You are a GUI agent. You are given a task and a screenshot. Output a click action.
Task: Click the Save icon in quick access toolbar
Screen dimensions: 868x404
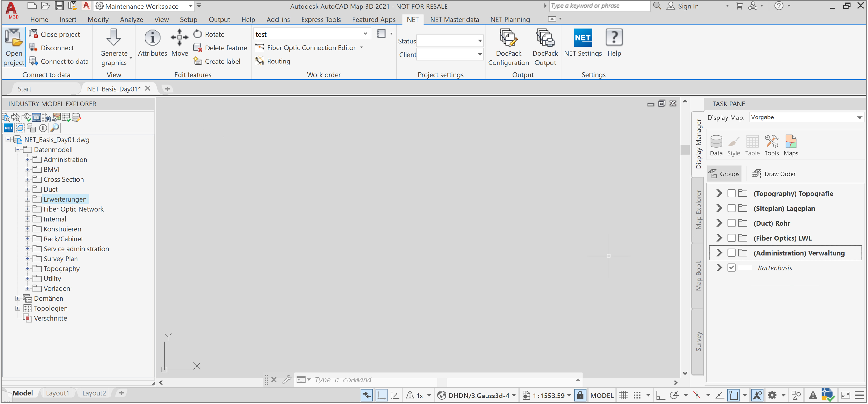59,6
